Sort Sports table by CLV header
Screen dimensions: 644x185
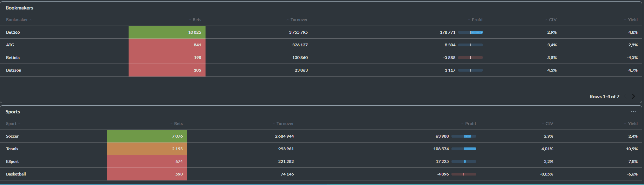pyautogui.click(x=549, y=124)
